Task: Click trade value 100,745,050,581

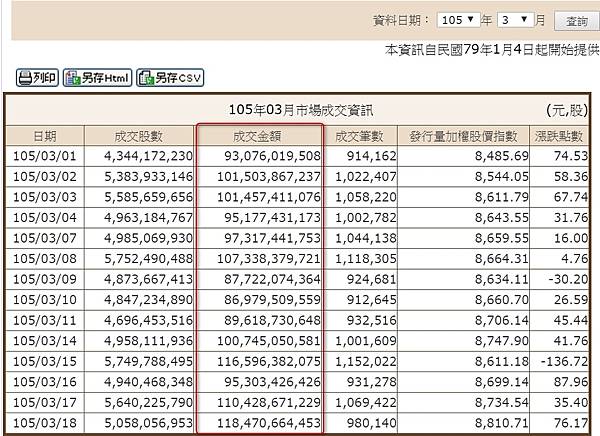Action: click(269, 341)
